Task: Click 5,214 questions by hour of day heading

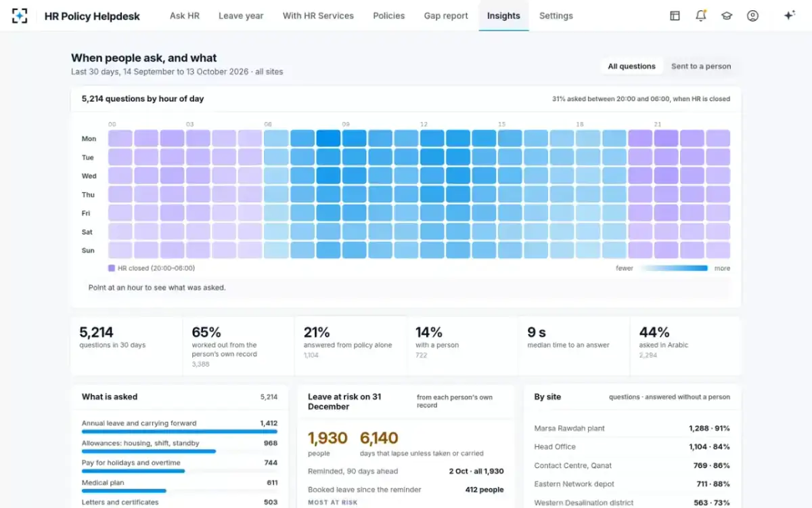Action: coord(143,99)
